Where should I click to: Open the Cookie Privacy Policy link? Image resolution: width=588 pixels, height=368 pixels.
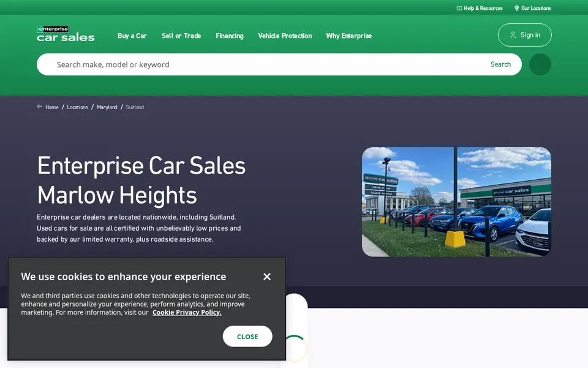[187, 312]
